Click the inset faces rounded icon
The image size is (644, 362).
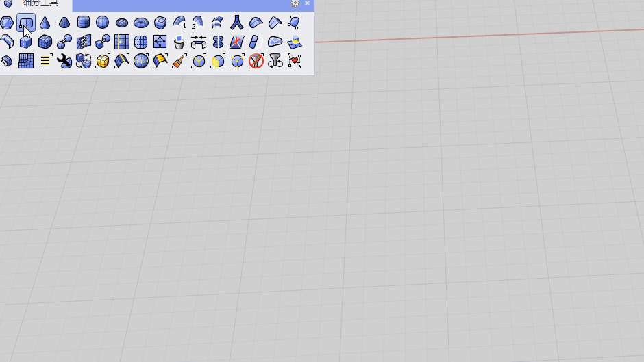(x=275, y=42)
